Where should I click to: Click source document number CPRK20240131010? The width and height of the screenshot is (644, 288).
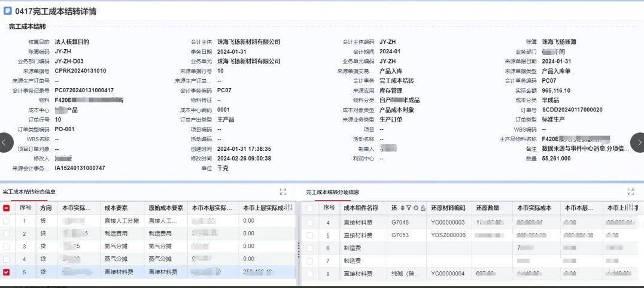80,71
